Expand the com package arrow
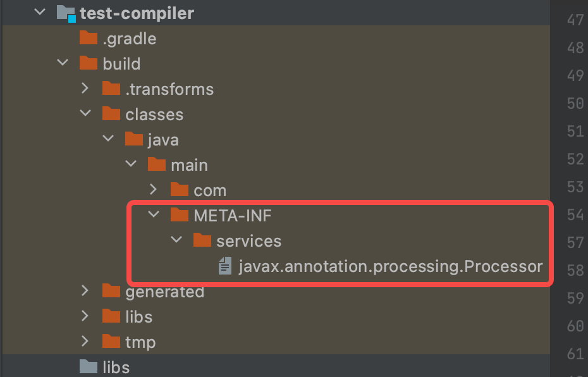The image size is (588, 377). pos(153,190)
